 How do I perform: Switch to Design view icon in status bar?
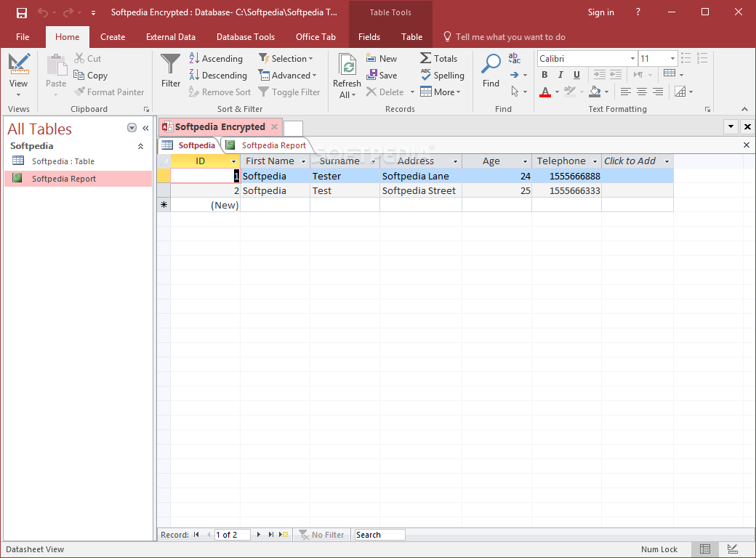pyautogui.click(x=733, y=549)
